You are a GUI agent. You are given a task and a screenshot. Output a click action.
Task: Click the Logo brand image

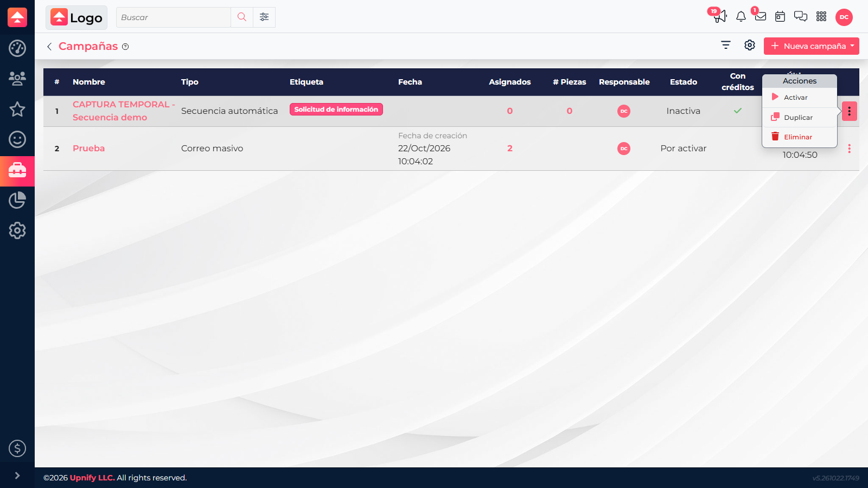pyautogui.click(x=76, y=17)
